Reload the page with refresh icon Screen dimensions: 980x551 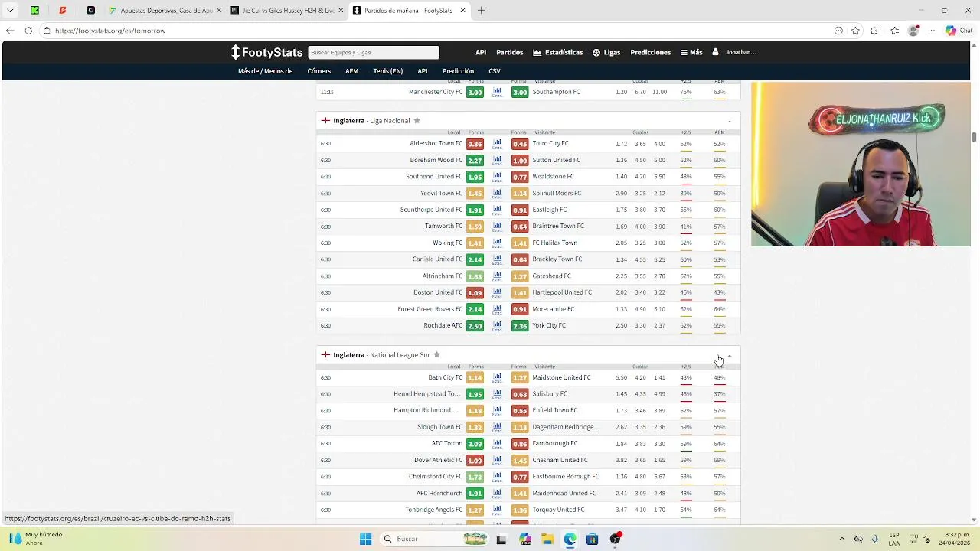[x=28, y=31]
